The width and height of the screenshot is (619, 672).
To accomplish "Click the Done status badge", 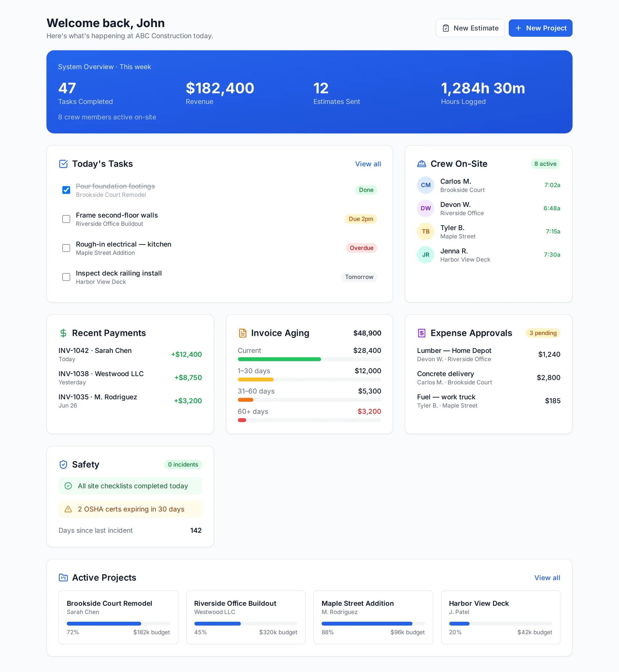I will coord(366,190).
